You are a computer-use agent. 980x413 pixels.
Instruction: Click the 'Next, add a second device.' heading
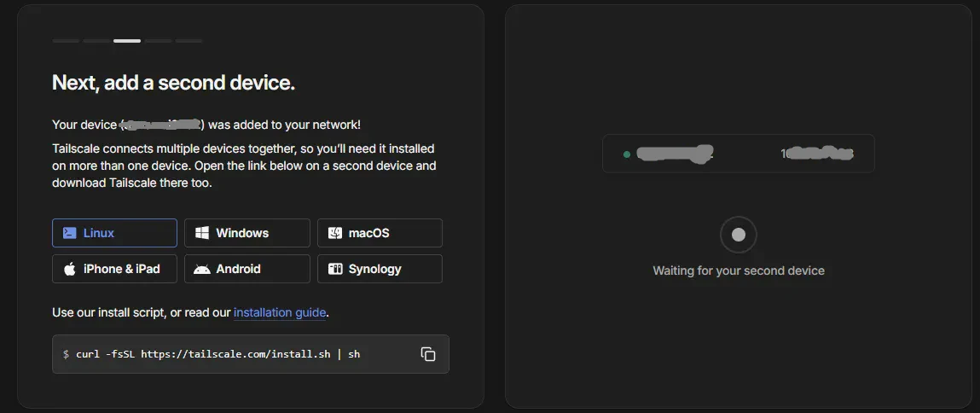174,83
